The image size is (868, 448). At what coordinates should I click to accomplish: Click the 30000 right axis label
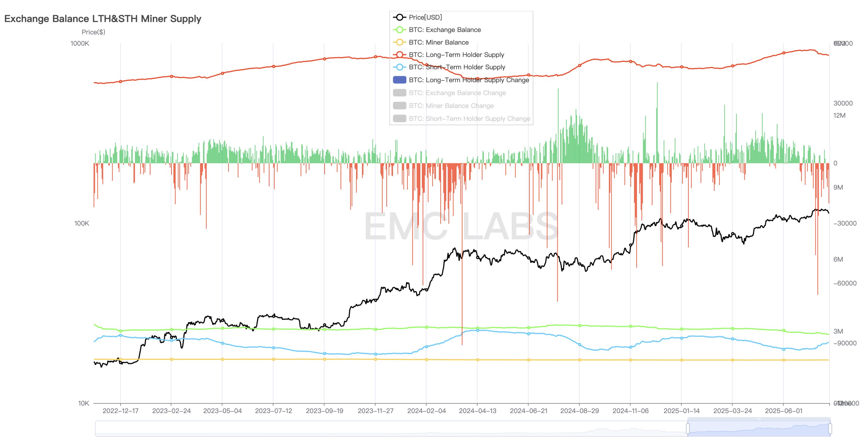click(843, 104)
